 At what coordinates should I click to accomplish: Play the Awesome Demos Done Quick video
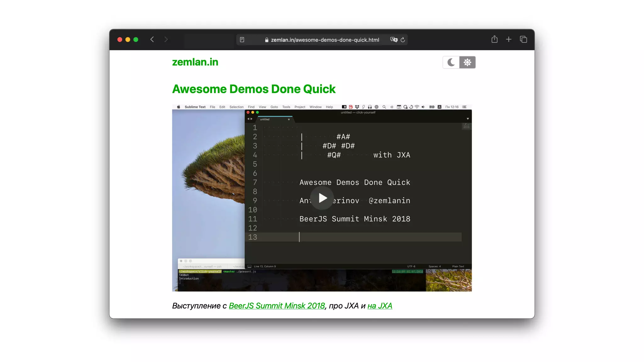click(x=322, y=198)
